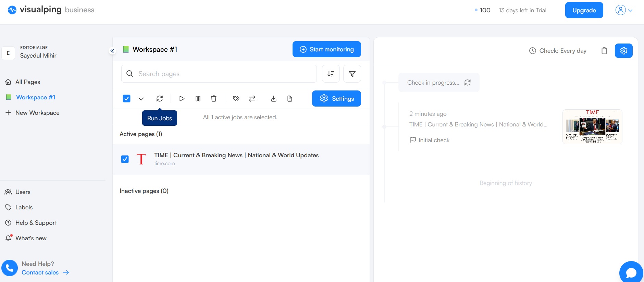This screenshot has width=644, height=282.
Task: Open Help & Support
Action: [31, 223]
